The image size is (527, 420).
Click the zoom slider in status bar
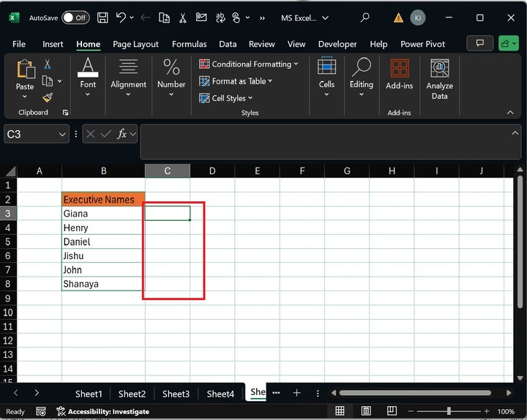pyautogui.click(x=449, y=411)
